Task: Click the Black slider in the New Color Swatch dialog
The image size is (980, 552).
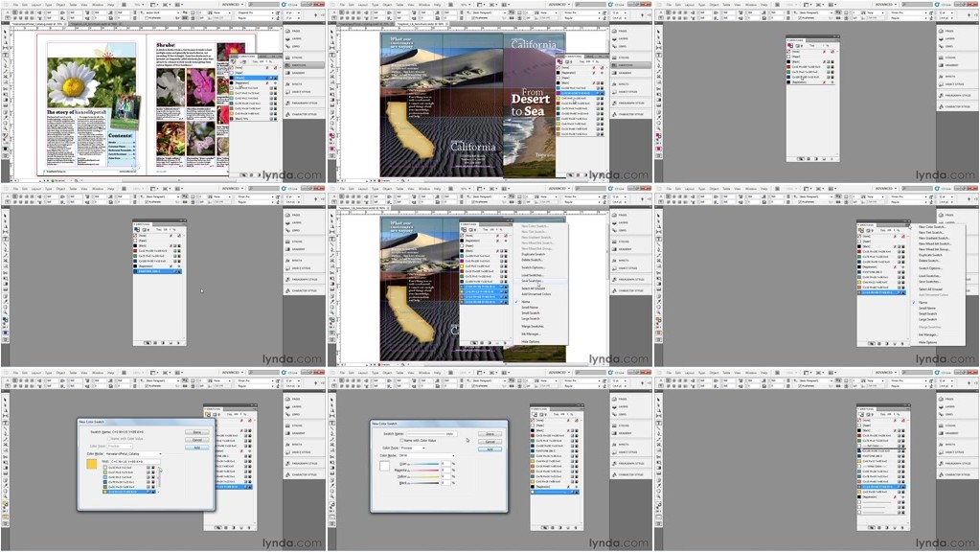Action: (423, 483)
